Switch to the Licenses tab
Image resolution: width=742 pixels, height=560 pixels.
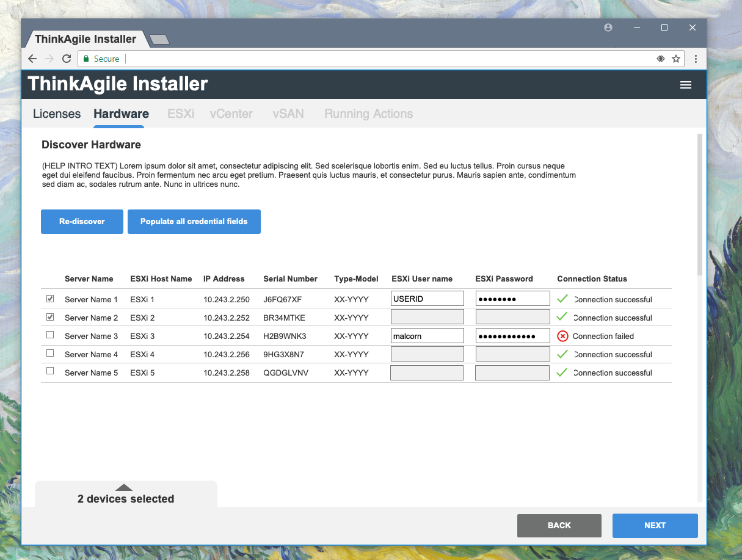tap(57, 114)
